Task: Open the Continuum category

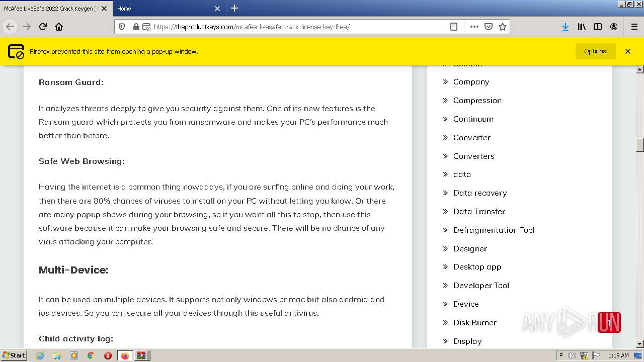Action: 473,119
